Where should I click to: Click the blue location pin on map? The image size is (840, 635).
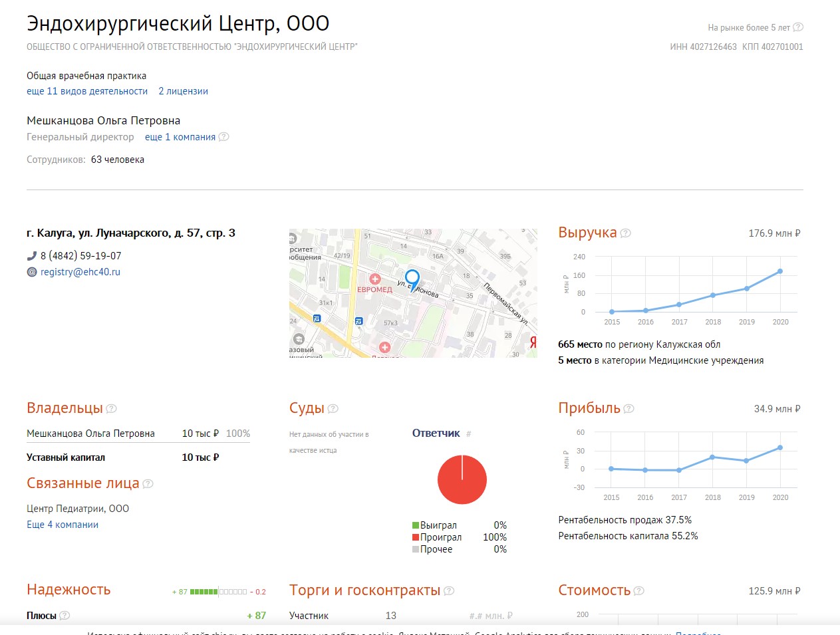[x=412, y=279]
